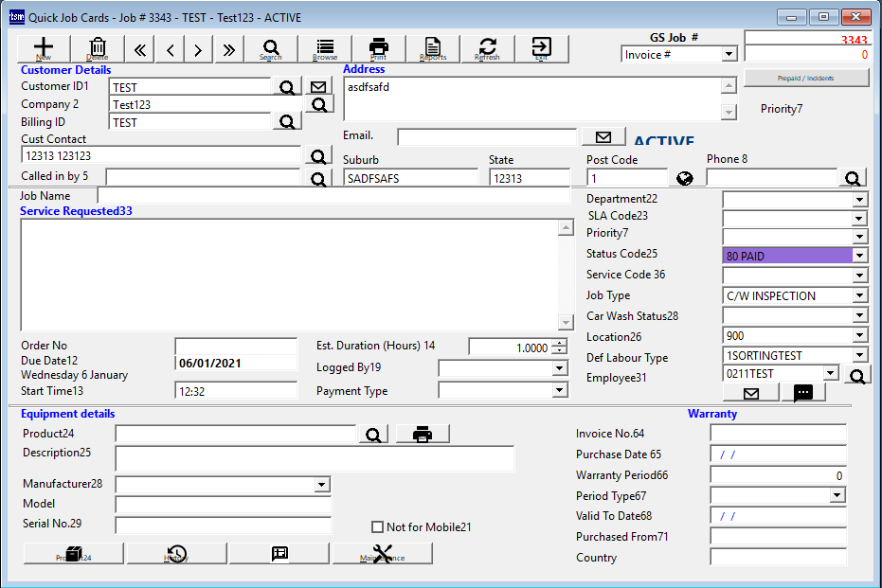
Task: Open the Manufacturer dropdown list
Action: pyautogui.click(x=322, y=485)
